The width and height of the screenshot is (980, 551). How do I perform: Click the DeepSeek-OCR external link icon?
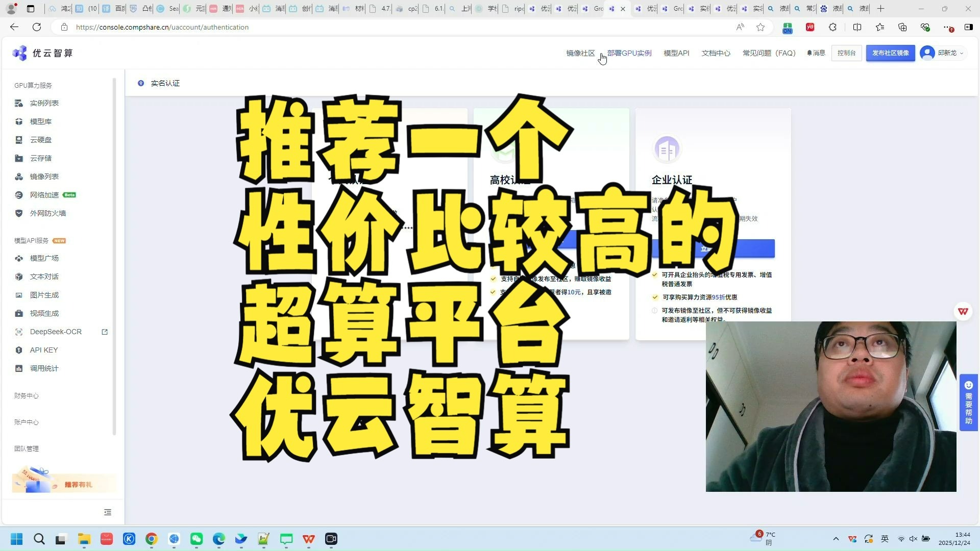pos(105,332)
